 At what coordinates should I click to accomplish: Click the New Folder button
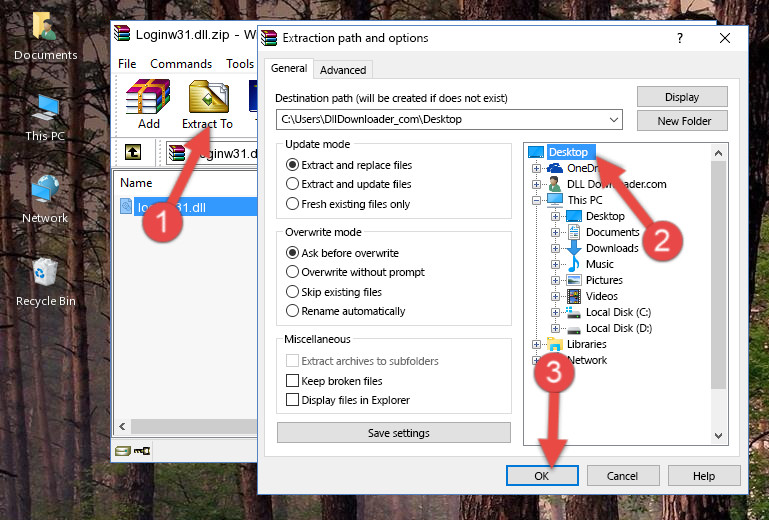pyautogui.click(x=684, y=121)
